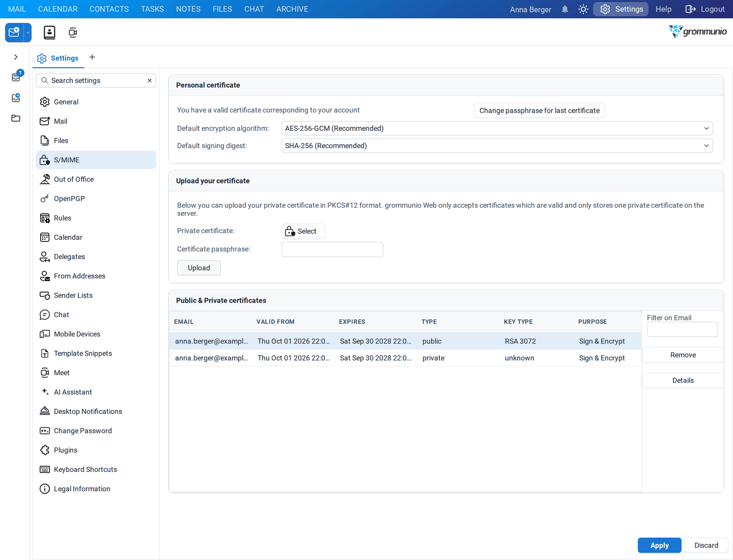Open Keyboard Shortcuts settings
Screen dimensions: 733x560
pos(96,469)
